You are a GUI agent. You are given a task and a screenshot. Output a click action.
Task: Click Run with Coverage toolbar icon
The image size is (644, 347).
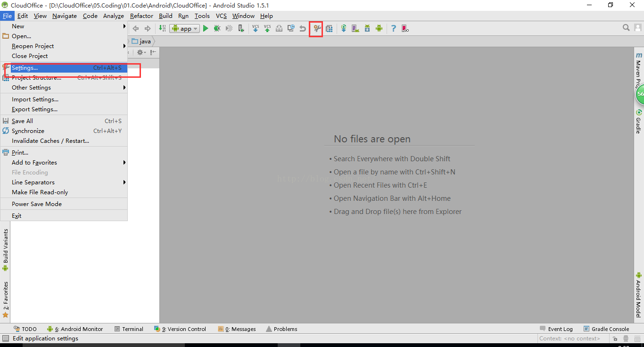point(229,28)
